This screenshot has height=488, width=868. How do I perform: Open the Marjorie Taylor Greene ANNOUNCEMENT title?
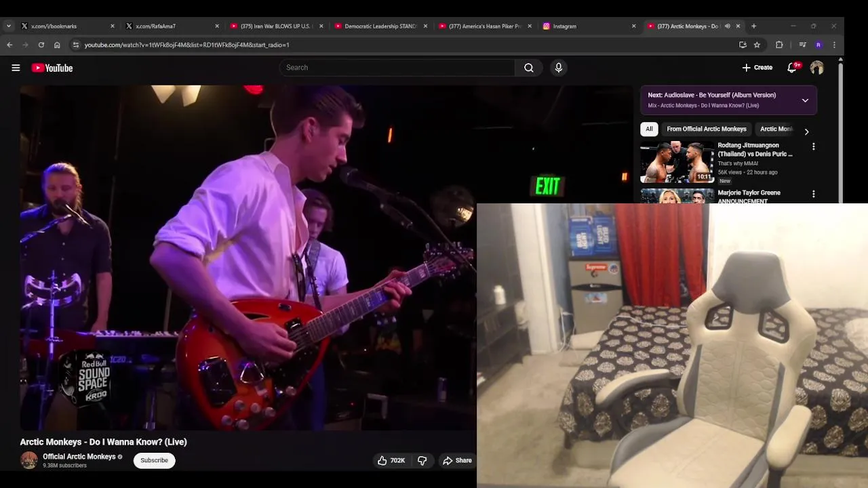pos(749,197)
